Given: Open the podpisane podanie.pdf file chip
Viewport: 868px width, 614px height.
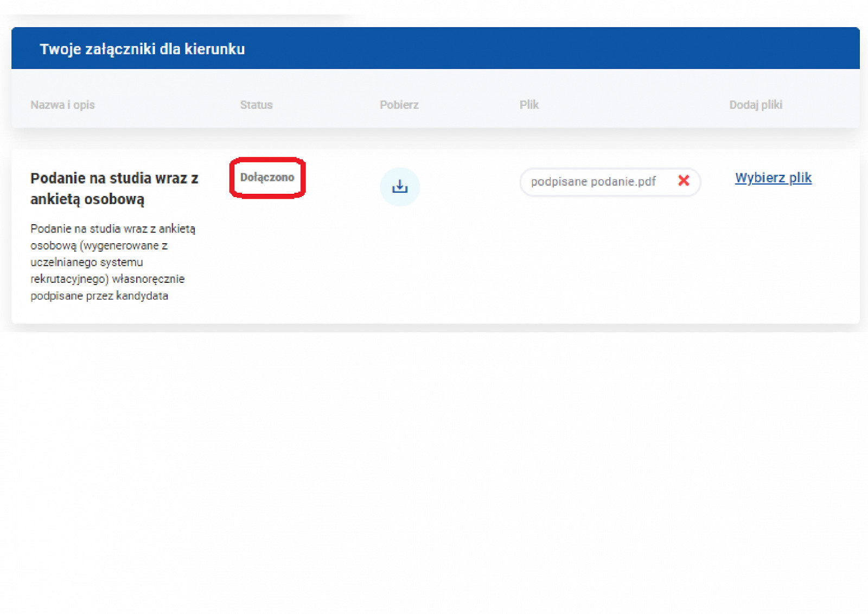Looking at the screenshot, I should pyautogui.click(x=593, y=182).
